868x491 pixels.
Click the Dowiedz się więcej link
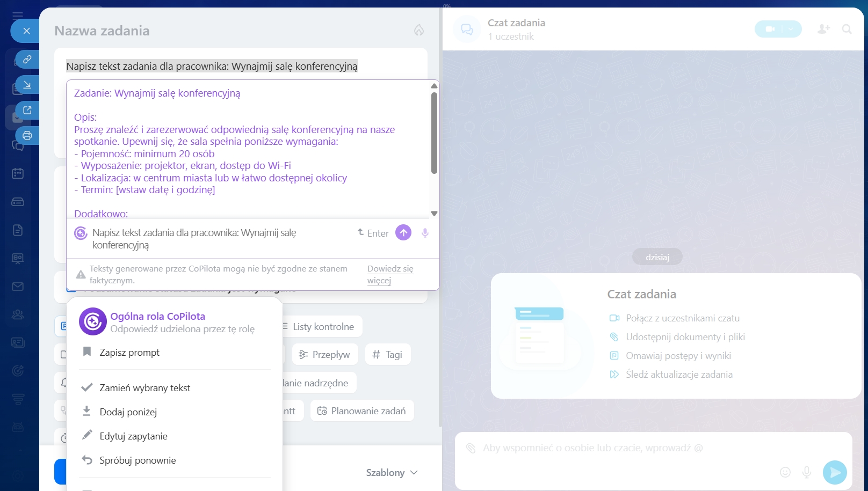[390, 274]
